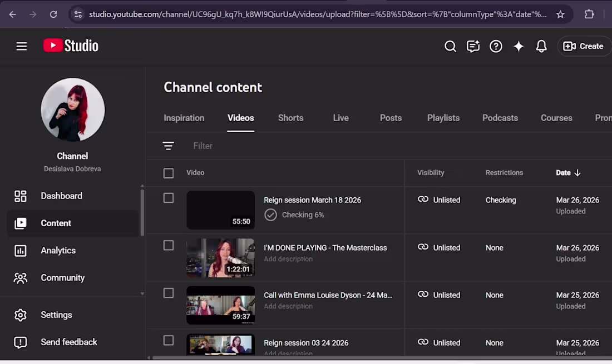Image resolution: width=612 pixels, height=364 pixels.
Task: Open thumbnail of Call with Emma Louise Dyson
Action: pyautogui.click(x=220, y=305)
